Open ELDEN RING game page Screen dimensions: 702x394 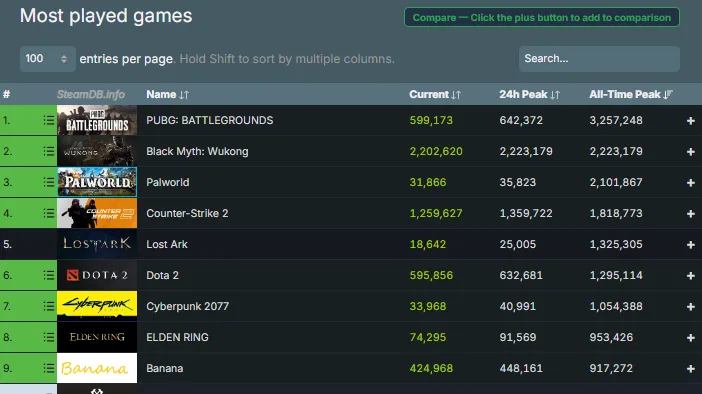[177, 337]
